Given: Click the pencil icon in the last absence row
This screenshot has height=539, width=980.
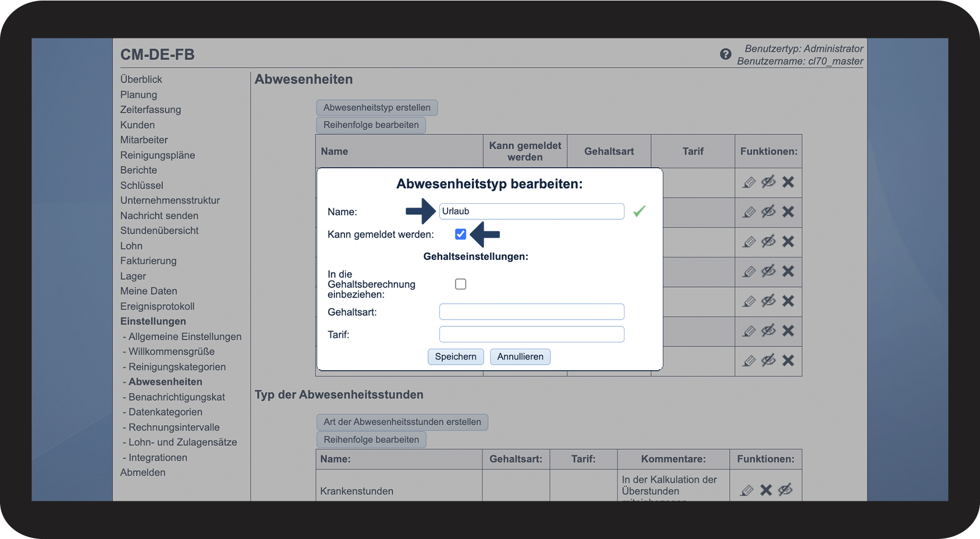Looking at the screenshot, I should click(x=749, y=361).
